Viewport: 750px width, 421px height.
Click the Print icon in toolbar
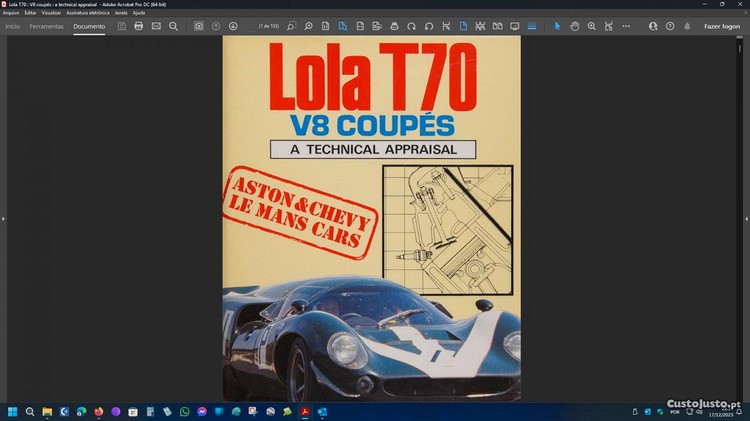[x=138, y=26]
